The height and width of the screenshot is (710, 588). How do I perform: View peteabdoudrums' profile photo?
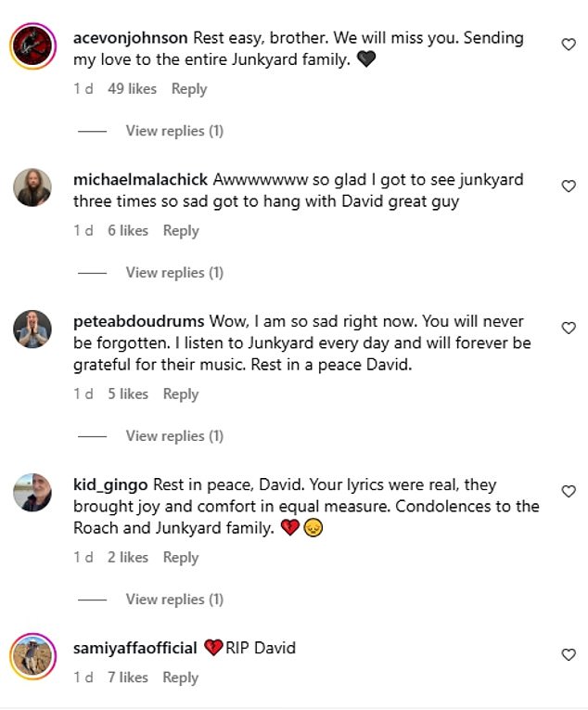coord(32,328)
